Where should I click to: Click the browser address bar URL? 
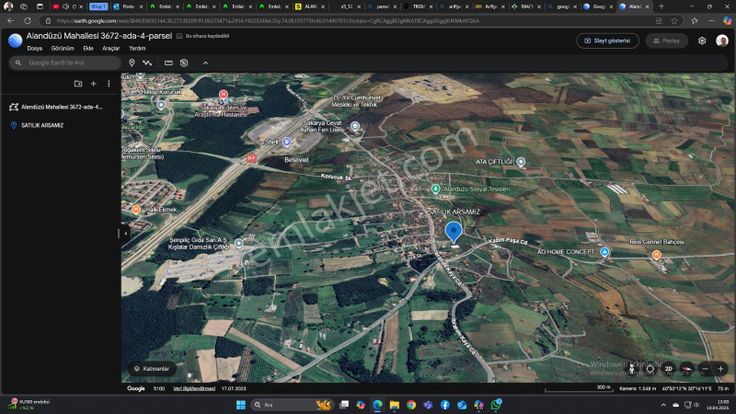coord(268,21)
